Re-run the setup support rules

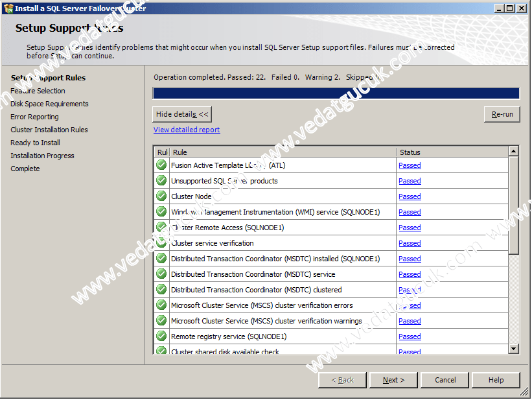(502, 115)
